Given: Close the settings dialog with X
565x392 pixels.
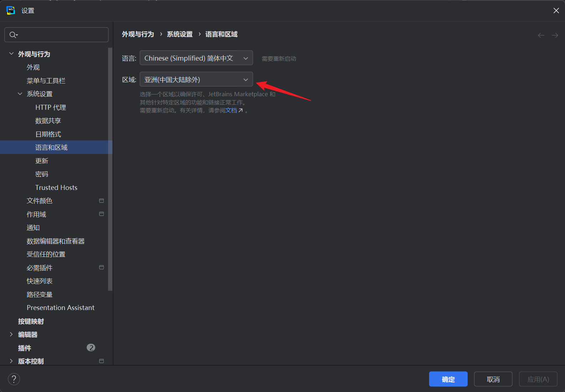Looking at the screenshot, I should pos(556,11).
